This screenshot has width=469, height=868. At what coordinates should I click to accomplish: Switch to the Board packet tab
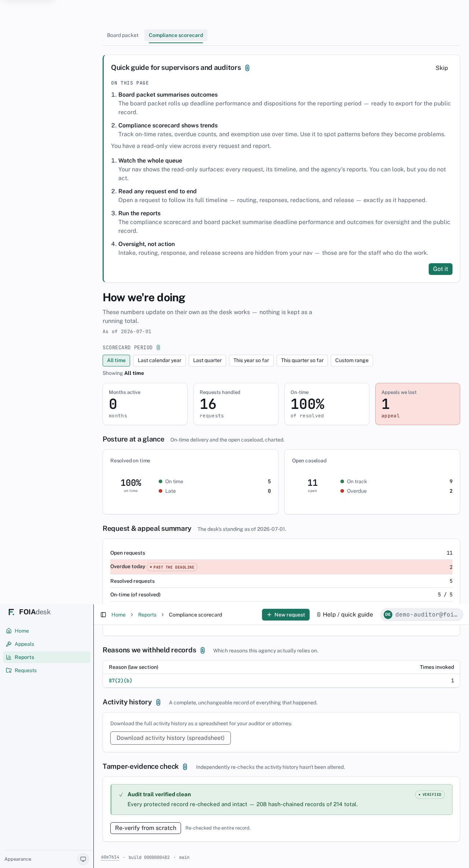pos(123,35)
